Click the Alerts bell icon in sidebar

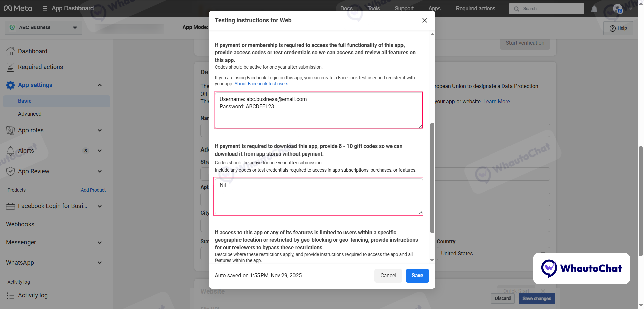[11, 151]
